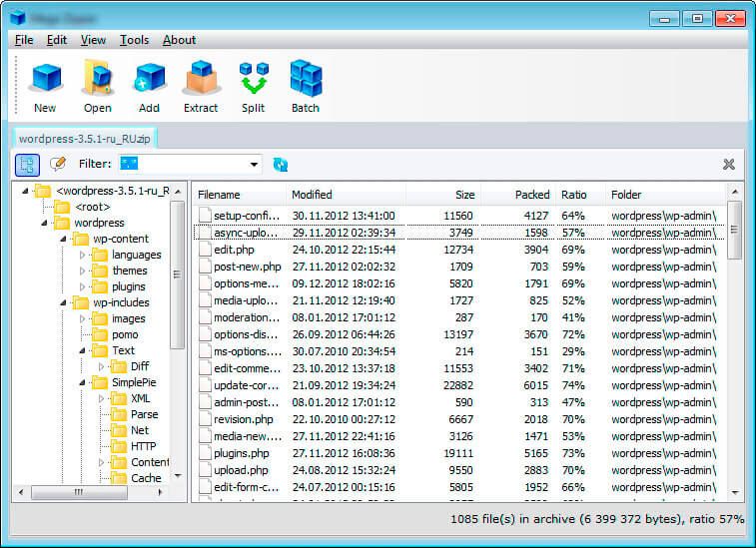Viewport: 756px width, 548px height.
Task: Click the refresh icon beside the Filter box
Action: tap(281, 164)
